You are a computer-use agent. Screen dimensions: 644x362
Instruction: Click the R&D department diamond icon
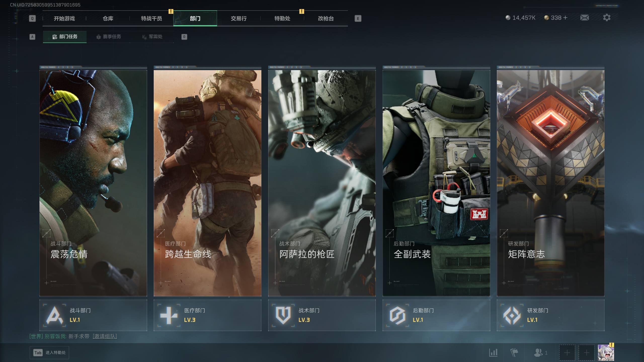coord(512,315)
